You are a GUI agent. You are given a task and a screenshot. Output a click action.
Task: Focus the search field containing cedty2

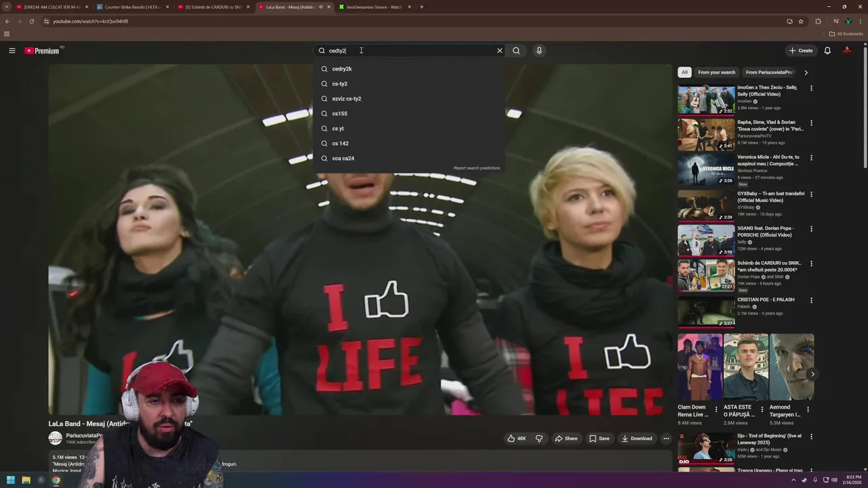(x=410, y=50)
